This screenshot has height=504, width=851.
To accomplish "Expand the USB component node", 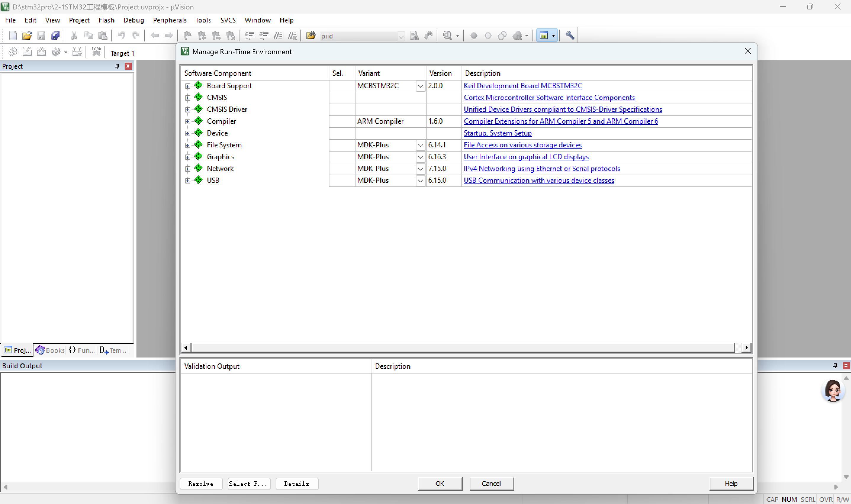I will 188,181.
